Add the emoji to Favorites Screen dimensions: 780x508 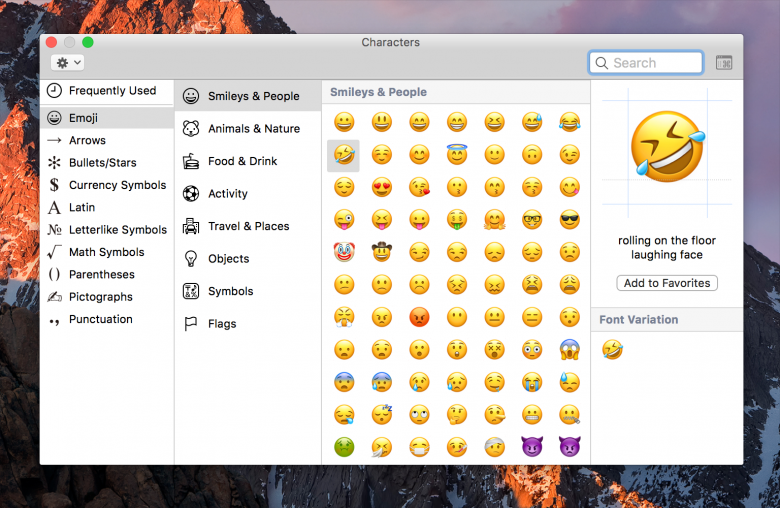[667, 283]
